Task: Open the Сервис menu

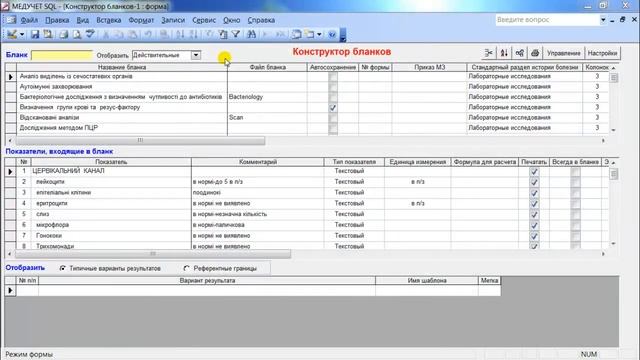Action: click(x=204, y=20)
